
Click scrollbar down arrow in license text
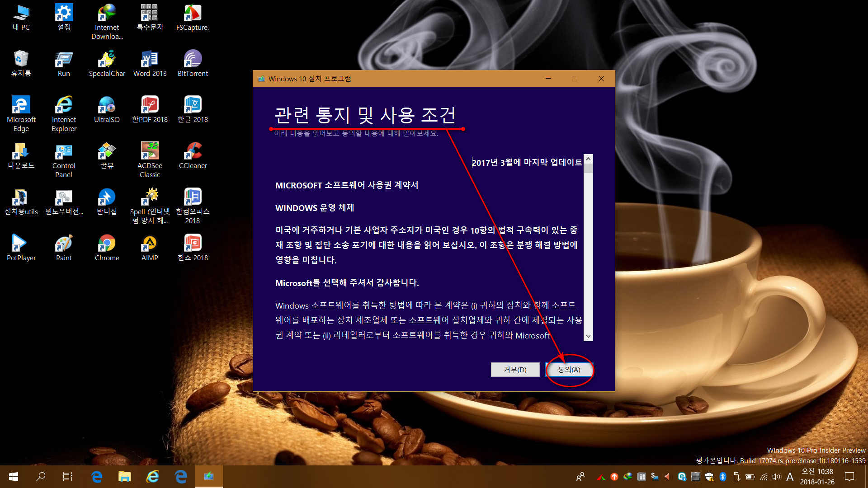[588, 336]
